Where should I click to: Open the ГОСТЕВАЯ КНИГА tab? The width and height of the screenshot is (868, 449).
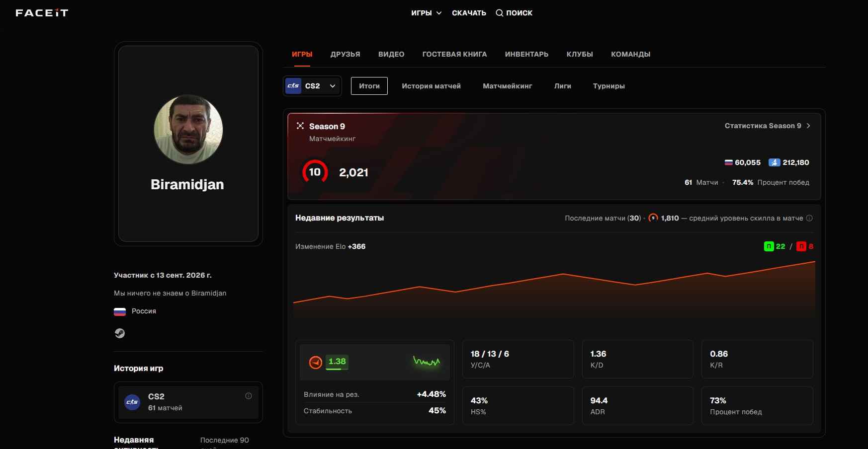pos(454,54)
